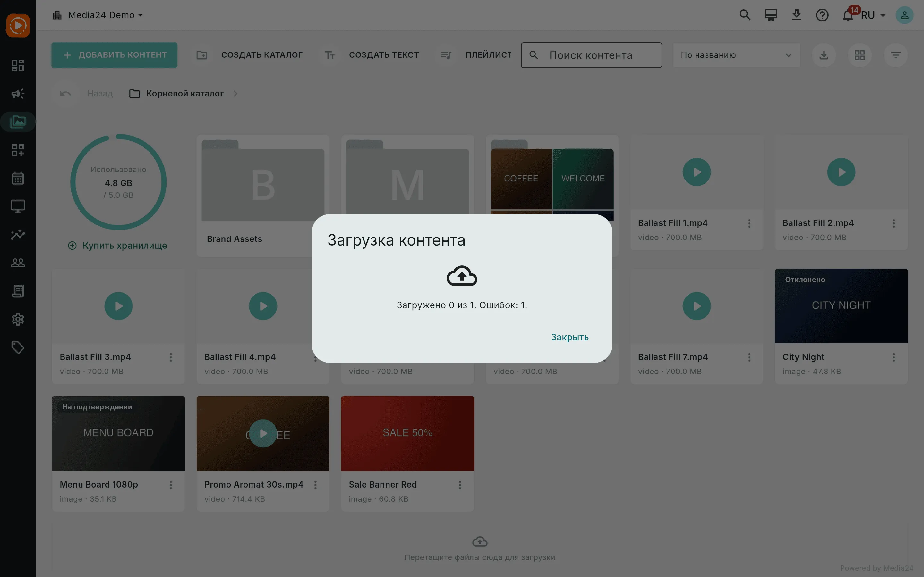The width and height of the screenshot is (924, 577).
Task: Expand the Media24 Demo organization dropdown
Action: coord(98,15)
